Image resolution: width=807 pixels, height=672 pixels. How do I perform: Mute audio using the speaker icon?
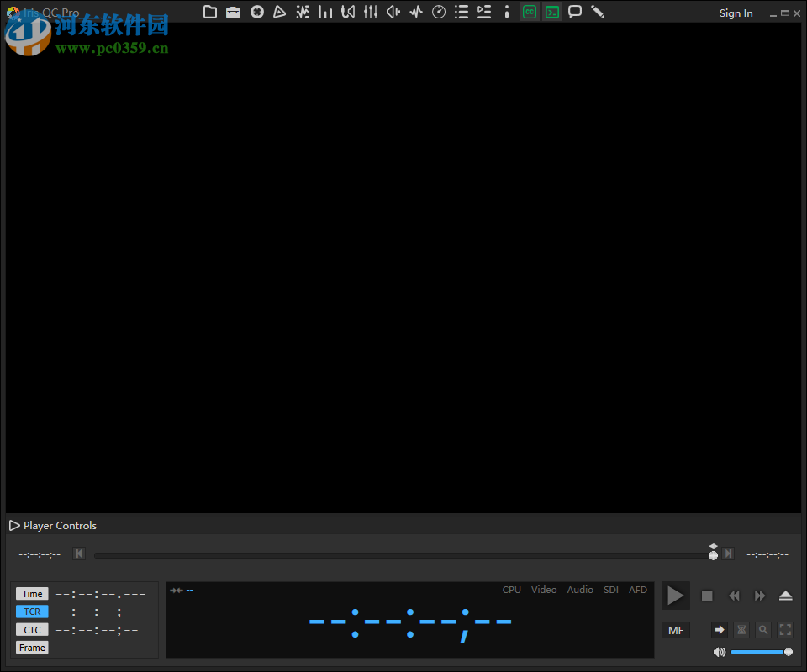coord(720,652)
